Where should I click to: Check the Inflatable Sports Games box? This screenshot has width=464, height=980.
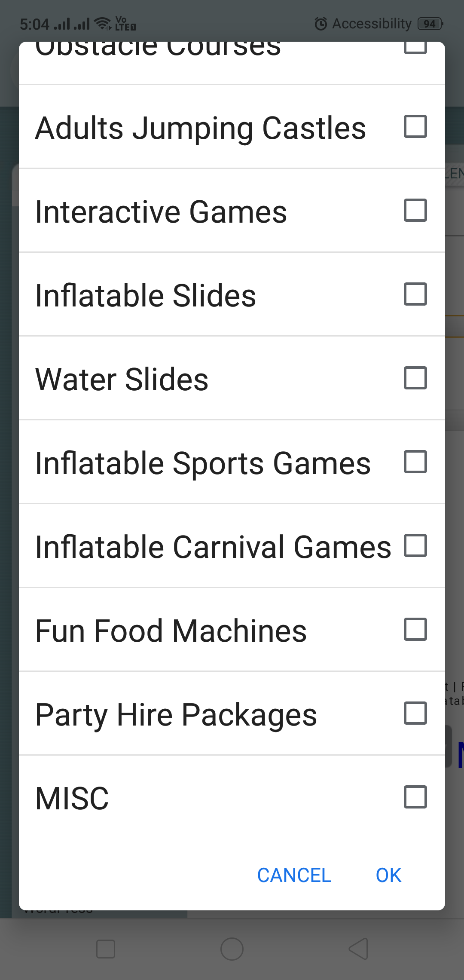(415, 462)
